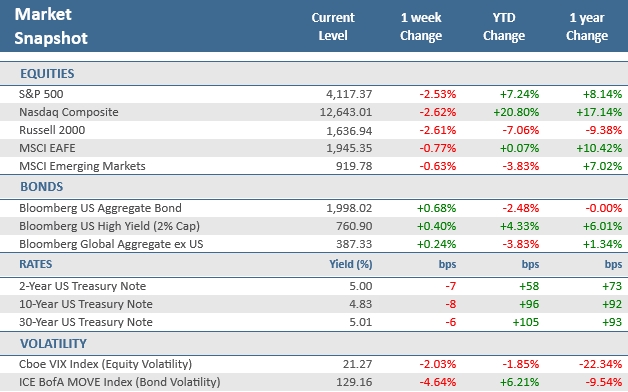Screen dimensions: 628x392
Task: Click the VIX level 21.27
Action: 357,364
